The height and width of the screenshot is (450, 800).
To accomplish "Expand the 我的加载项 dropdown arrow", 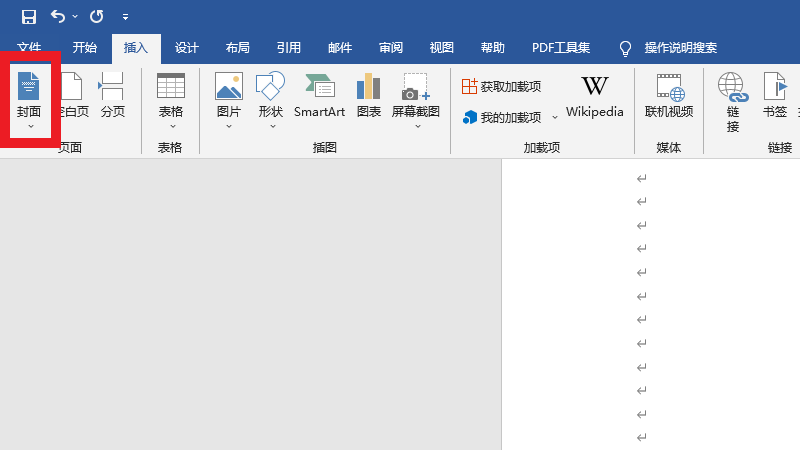I will 555,117.
